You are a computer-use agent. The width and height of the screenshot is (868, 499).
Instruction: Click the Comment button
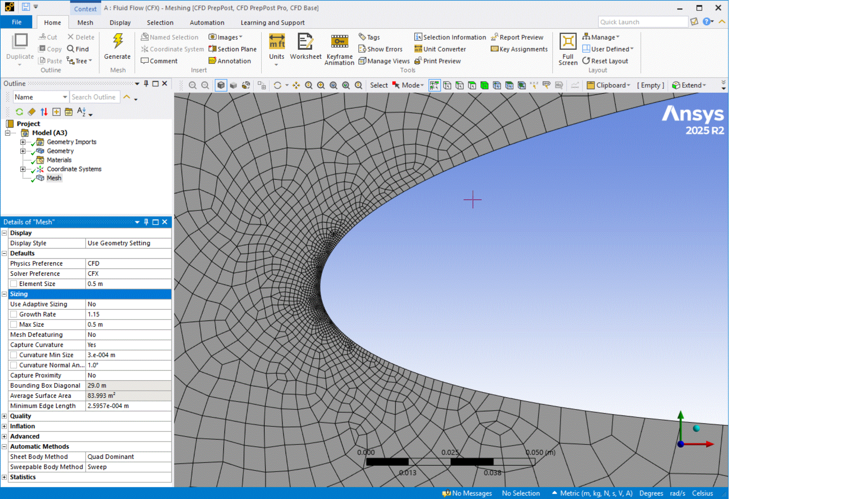coord(159,61)
